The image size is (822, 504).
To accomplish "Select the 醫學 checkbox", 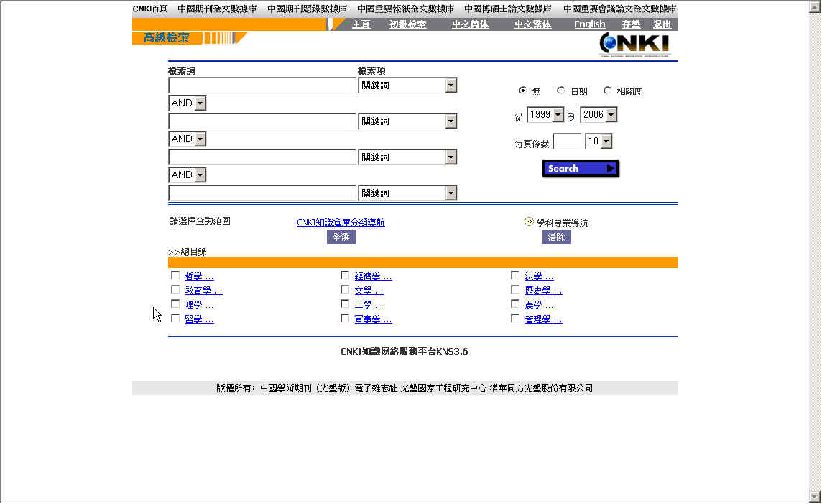I will tap(175, 318).
